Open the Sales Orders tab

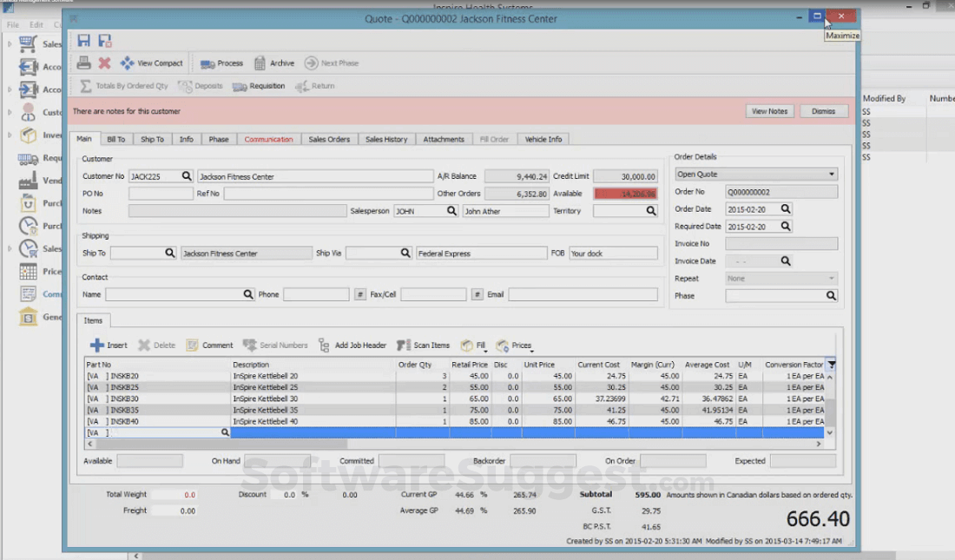(x=329, y=140)
